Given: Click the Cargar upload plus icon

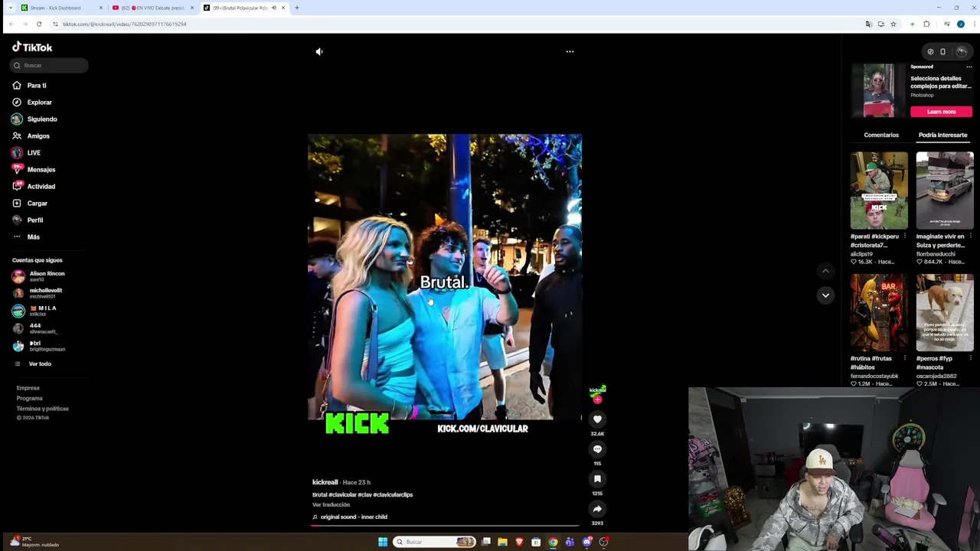Looking at the screenshot, I should coord(17,203).
